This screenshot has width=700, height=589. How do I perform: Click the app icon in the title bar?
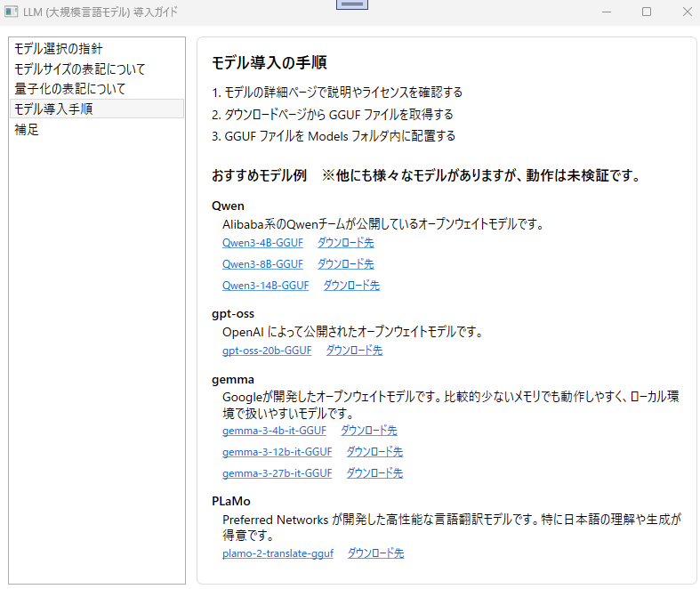coord(11,12)
